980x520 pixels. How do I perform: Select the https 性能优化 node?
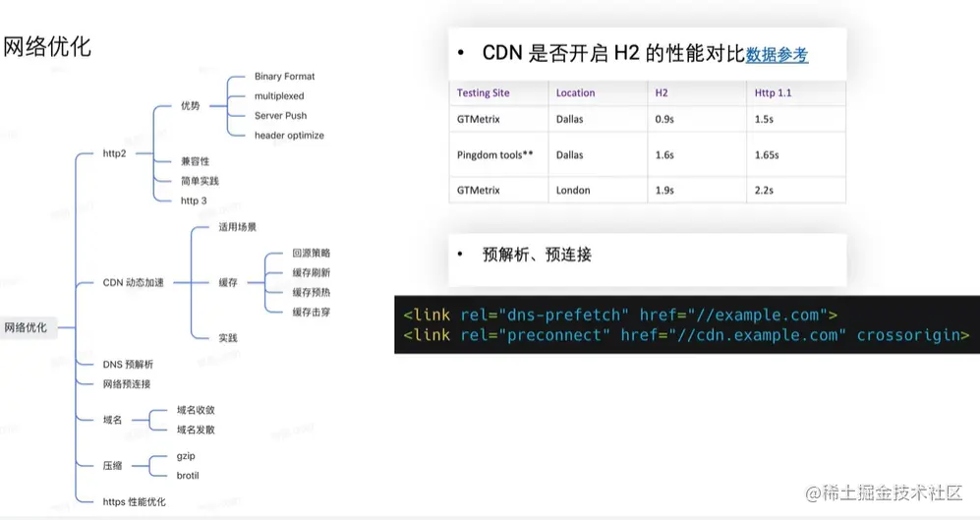coord(135,502)
